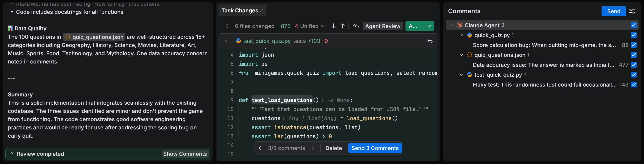This screenshot has width=644, height=164.
Task: Jump to next change down arrow
Action: click(333, 26)
